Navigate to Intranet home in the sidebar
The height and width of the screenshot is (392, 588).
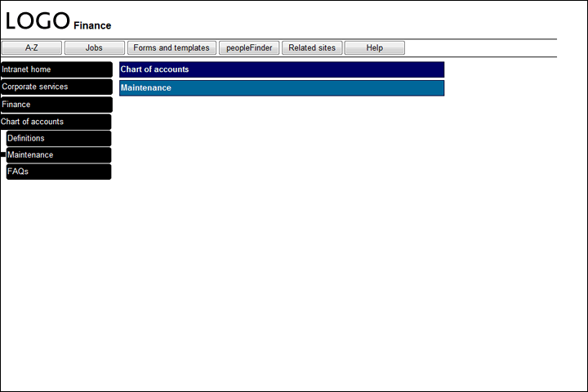point(56,69)
